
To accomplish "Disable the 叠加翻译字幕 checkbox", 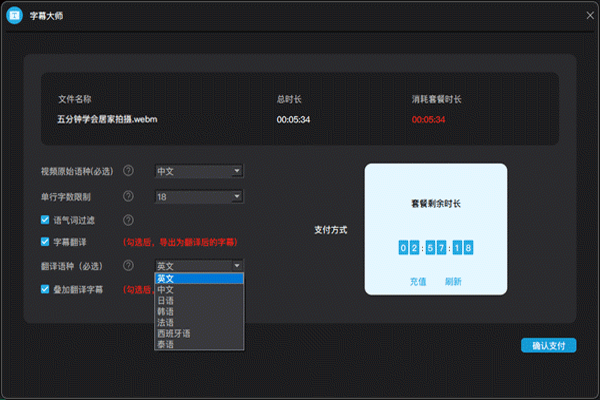I will (x=45, y=289).
